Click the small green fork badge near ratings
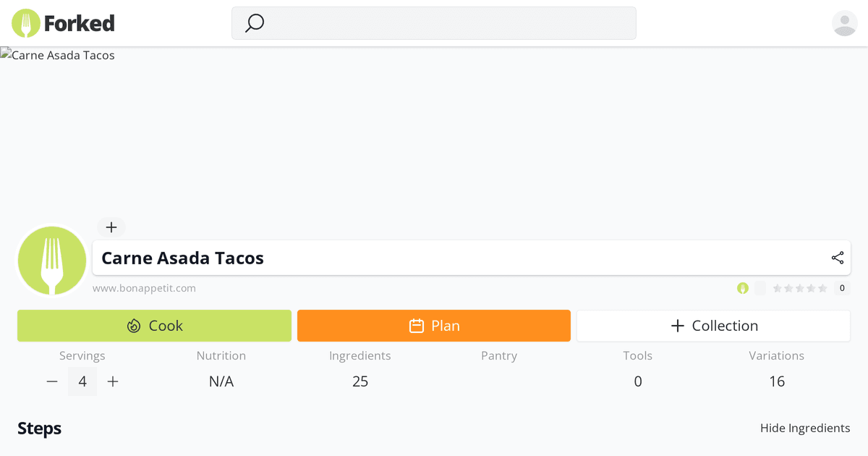868x456 pixels. point(743,288)
